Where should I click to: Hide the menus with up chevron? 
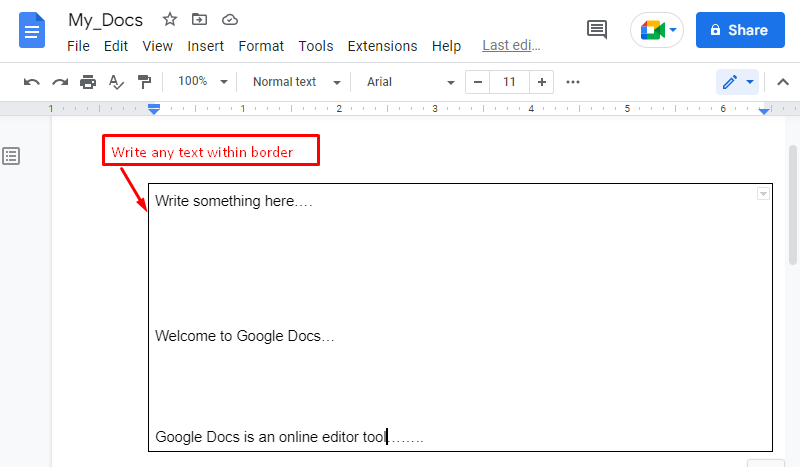783,82
